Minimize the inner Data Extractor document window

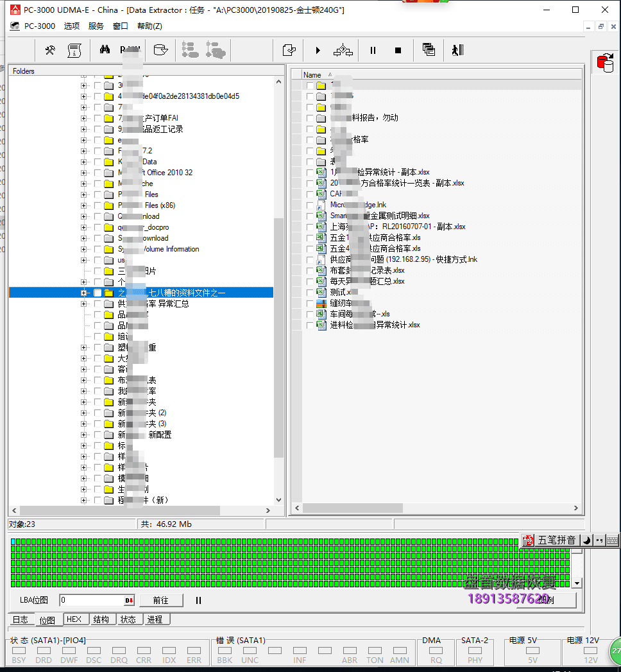588,26
